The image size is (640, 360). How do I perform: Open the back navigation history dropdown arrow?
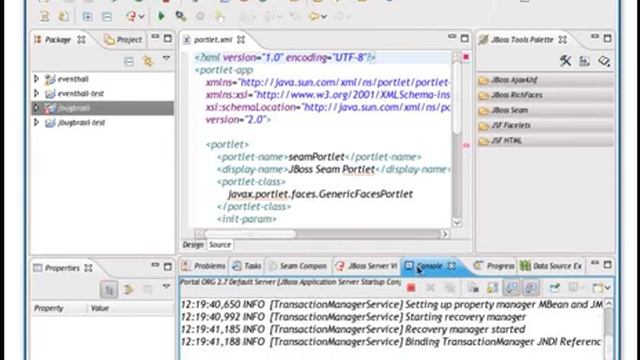pyautogui.click(x=324, y=17)
